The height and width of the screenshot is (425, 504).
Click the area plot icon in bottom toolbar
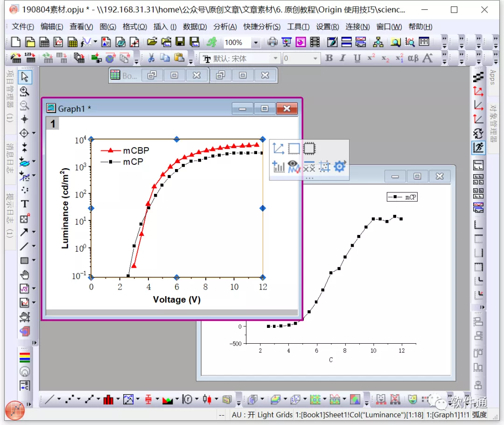[168, 399]
